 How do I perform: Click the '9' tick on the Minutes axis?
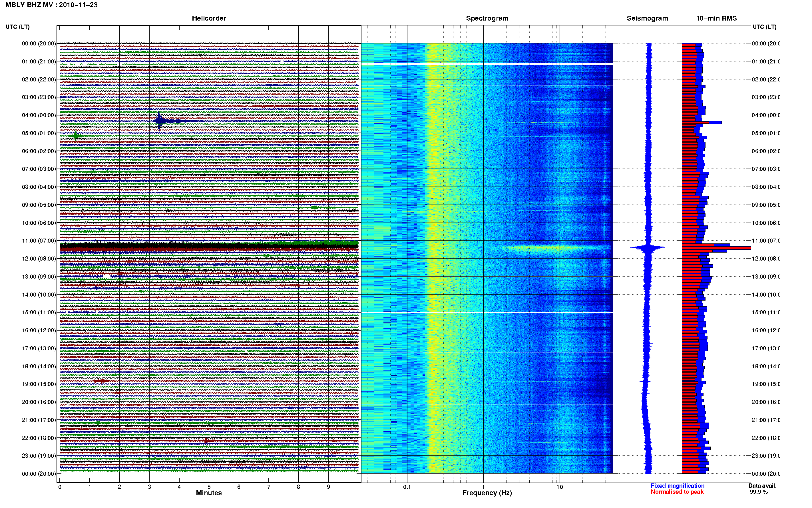click(x=328, y=487)
